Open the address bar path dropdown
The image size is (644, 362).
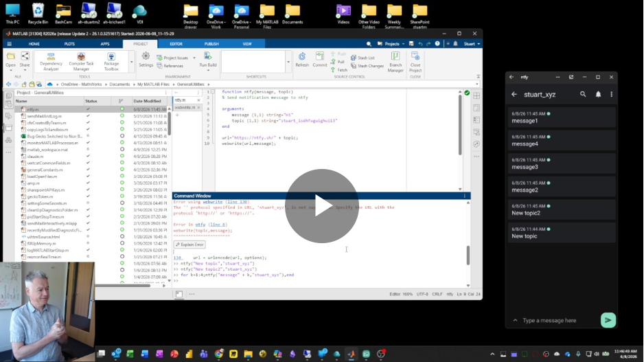(x=476, y=84)
